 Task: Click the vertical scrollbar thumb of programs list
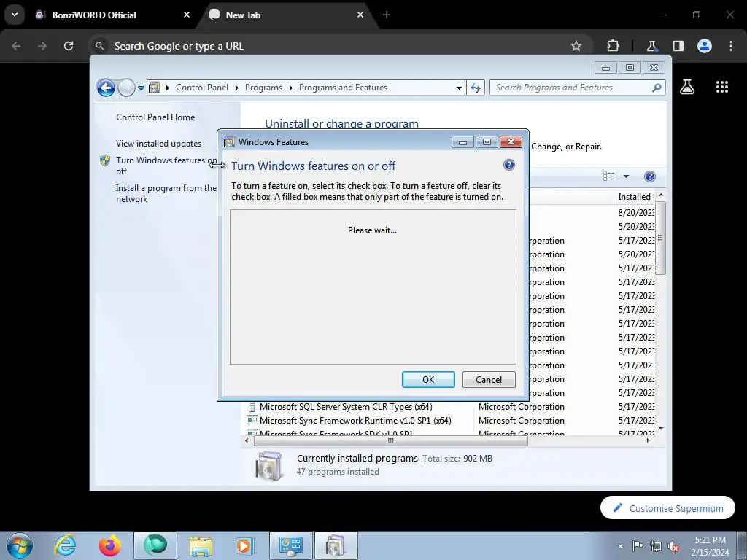(x=660, y=238)
